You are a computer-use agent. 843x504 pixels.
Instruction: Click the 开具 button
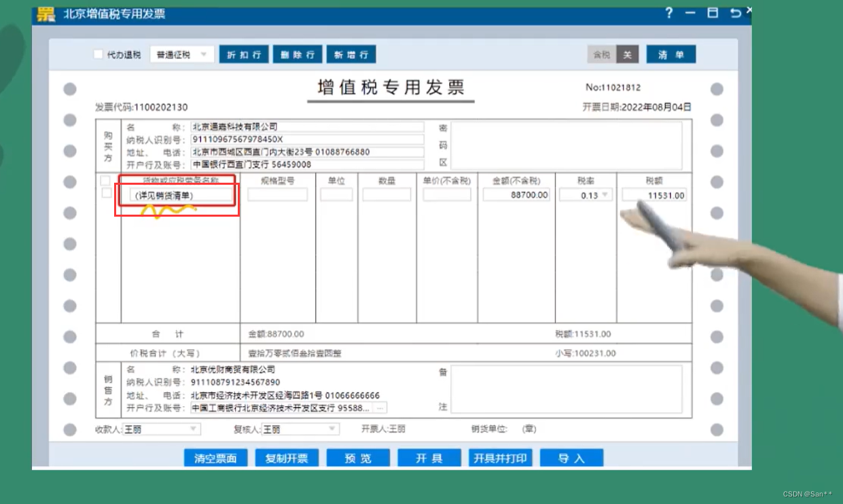click(x=429, y=458)
